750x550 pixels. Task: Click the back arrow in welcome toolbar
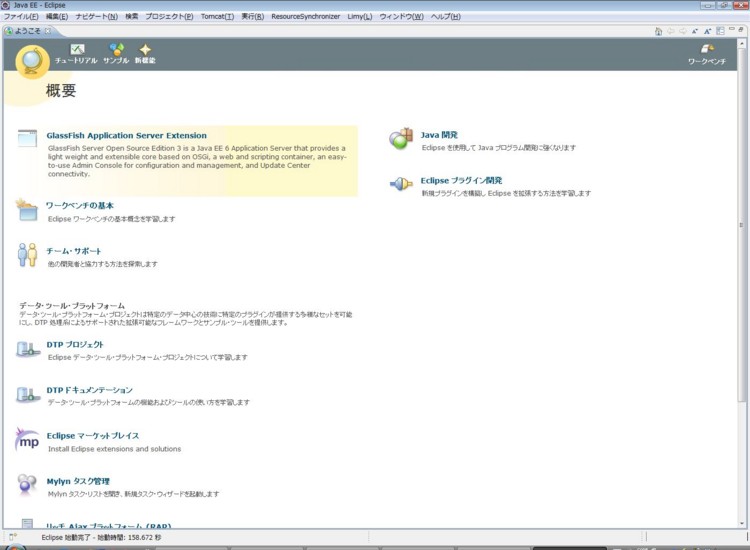click(x=671, y=31)
